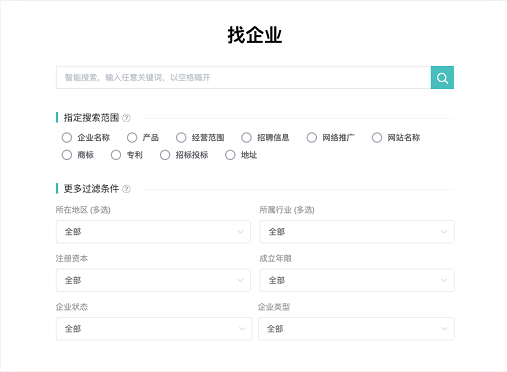The width and height of the screenshot is (507, 372).
Task: Select the 经营范围 radio option
Action: (181, 137)
